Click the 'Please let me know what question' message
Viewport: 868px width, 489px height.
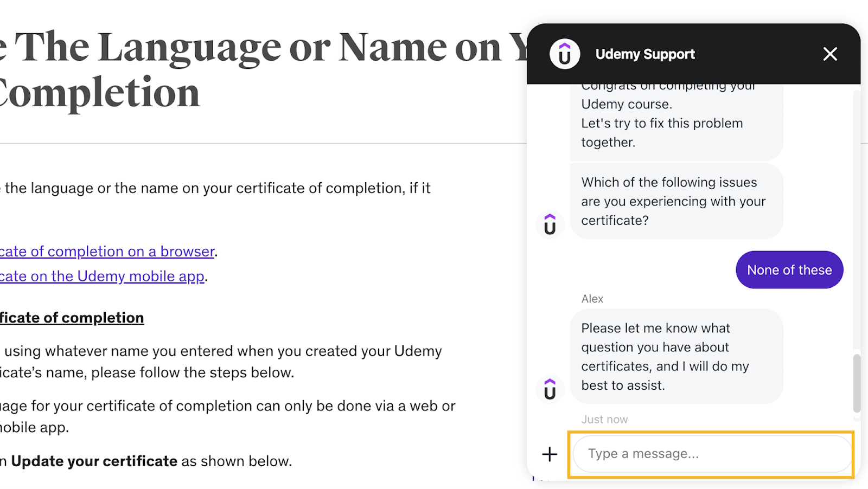[x=676, y=357]
